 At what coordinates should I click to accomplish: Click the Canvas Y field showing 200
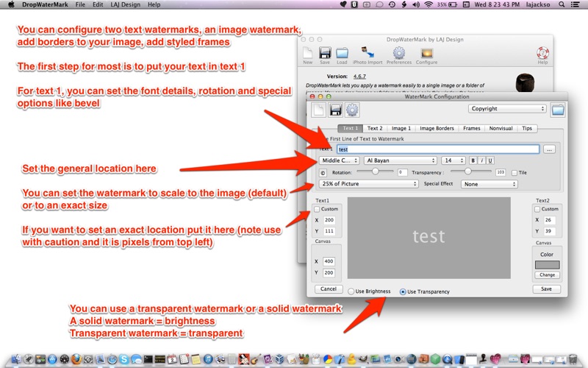coord(329,272)
